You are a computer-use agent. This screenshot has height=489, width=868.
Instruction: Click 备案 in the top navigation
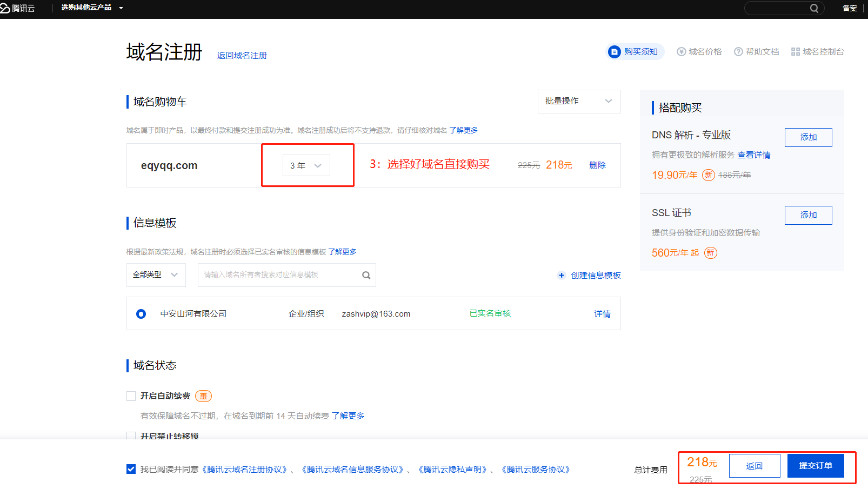click(x=850, y=8)
